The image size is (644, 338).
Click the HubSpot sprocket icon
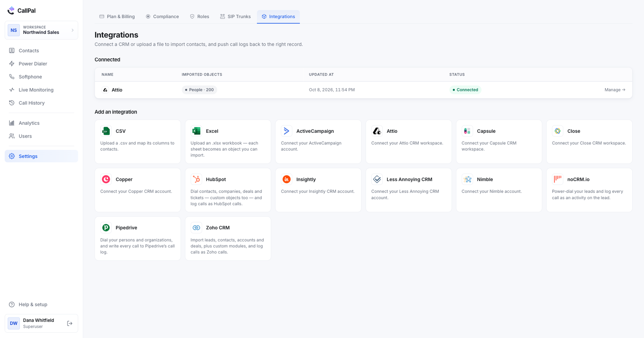pyautogui.click(x=196, y=179)
